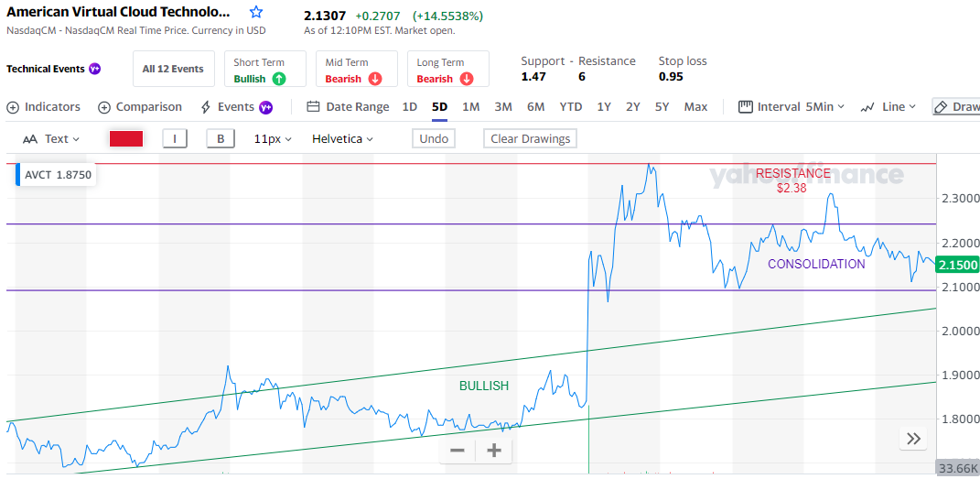Open the Helvetica font dropdown

pos(342,139)
